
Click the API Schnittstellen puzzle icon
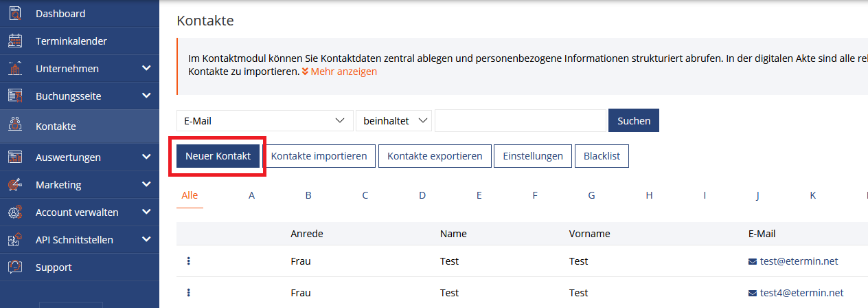coord(15,240)
